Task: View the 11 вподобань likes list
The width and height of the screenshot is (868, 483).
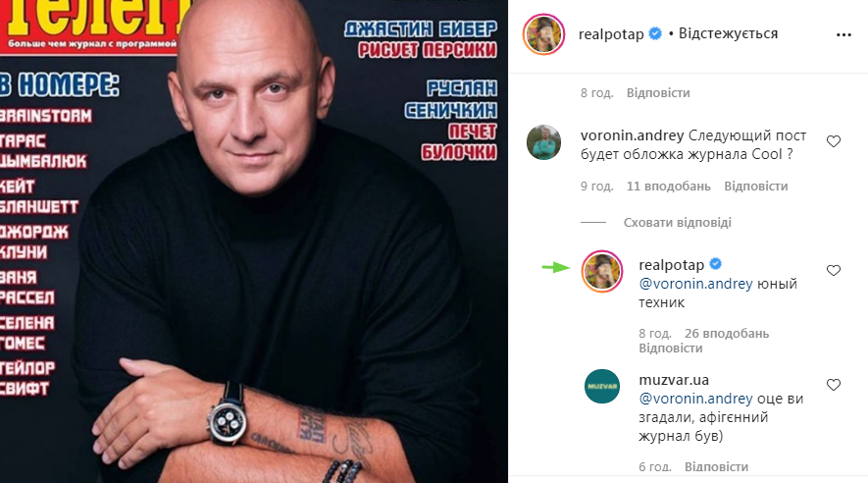Action: (668, 187)
